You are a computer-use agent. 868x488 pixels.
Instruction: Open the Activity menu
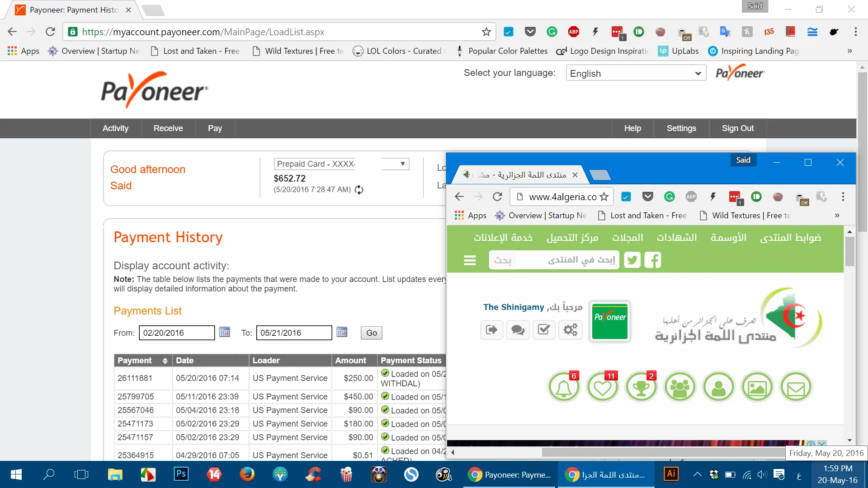[x=115, y=128]
